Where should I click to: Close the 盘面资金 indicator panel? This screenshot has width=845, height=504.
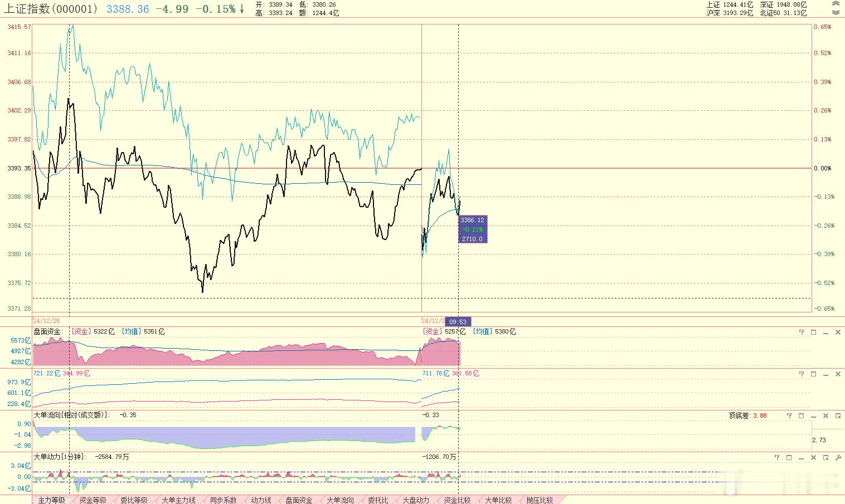pyautogui.click(x=838, y=332)
